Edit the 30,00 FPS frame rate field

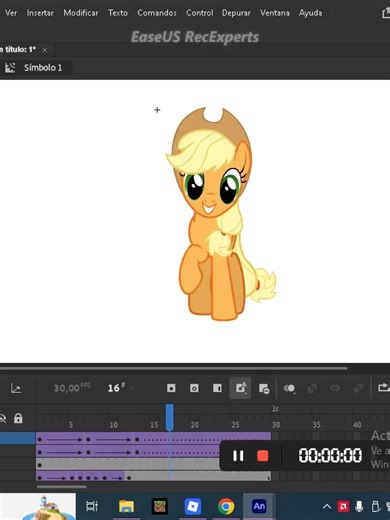(72, 388)
